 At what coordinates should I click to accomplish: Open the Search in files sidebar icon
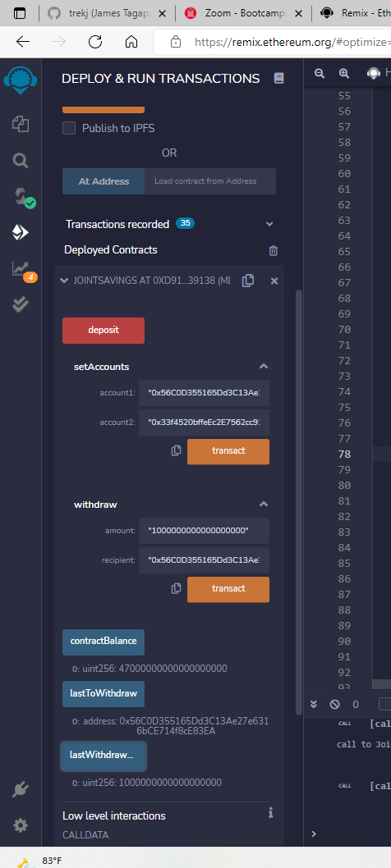(21, 161)
